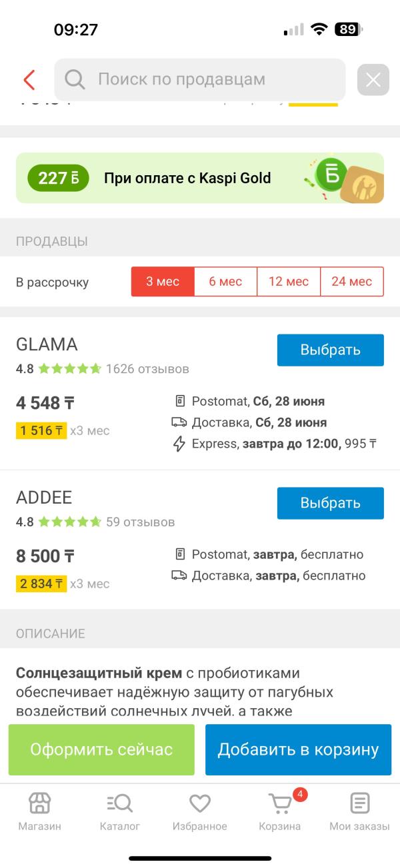
Task: Select 24 мес installment option
Action: 352,282
